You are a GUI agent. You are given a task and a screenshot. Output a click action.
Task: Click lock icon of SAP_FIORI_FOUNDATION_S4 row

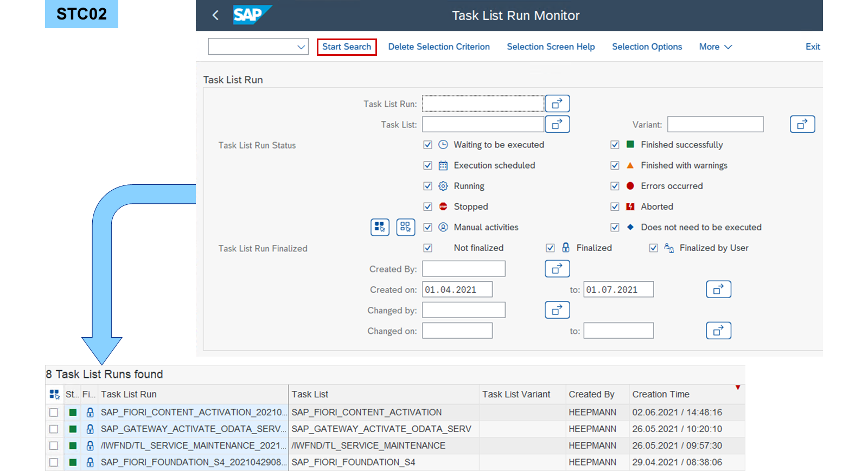point(90,462)
